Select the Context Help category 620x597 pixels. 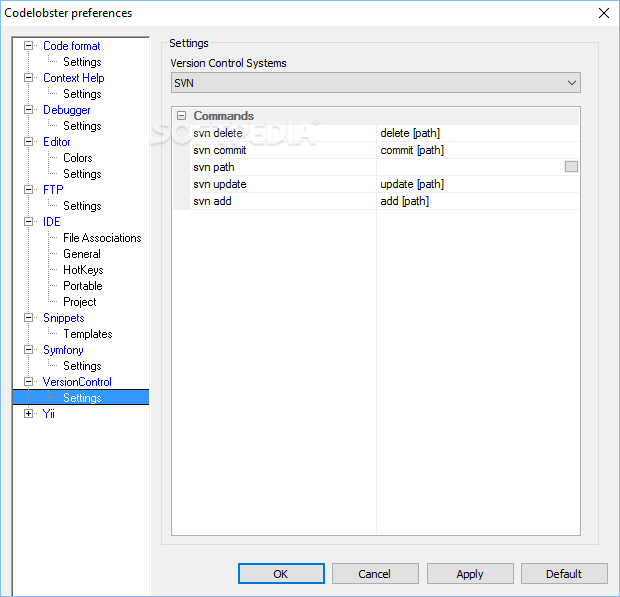point(74,78)
